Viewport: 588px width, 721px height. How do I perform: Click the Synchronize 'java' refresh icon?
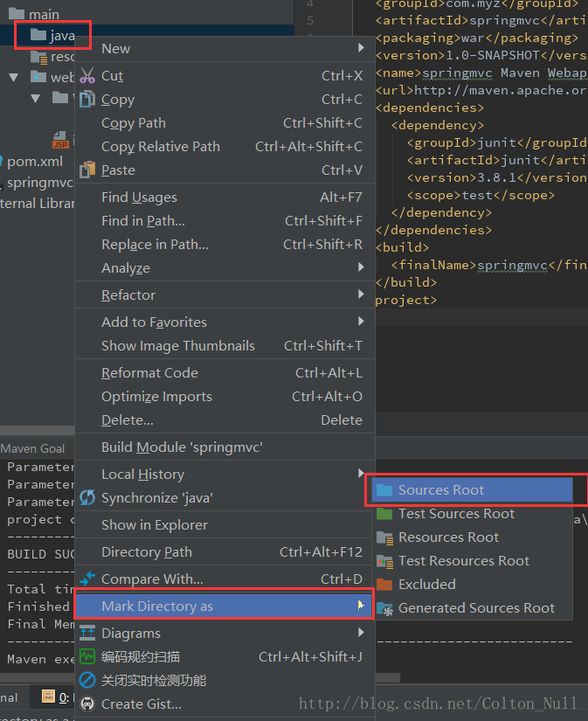(x=86, y=497)
